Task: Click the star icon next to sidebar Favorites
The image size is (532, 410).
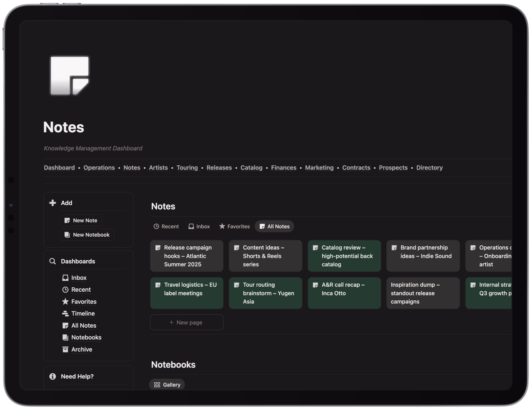Action: click(65, 301)
